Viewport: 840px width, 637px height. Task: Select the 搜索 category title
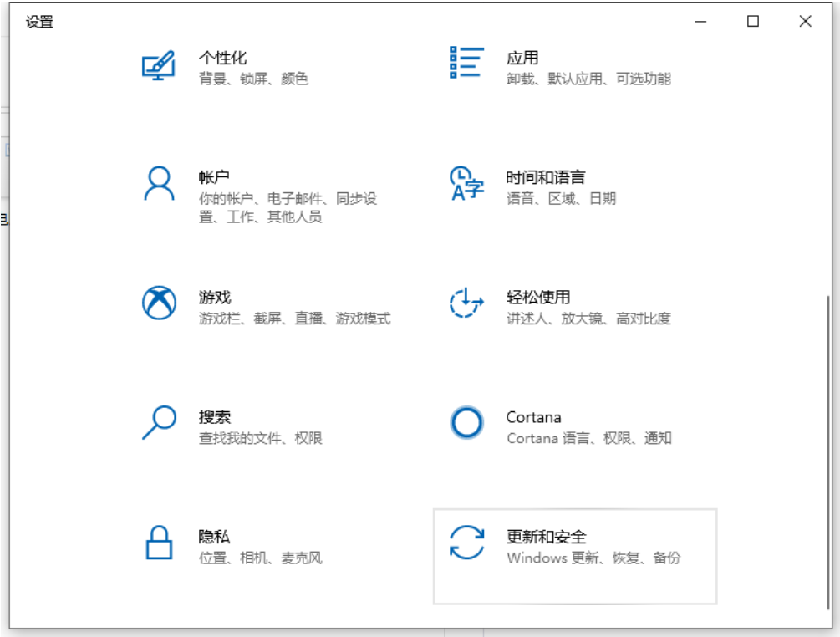[x=215, y=417]
